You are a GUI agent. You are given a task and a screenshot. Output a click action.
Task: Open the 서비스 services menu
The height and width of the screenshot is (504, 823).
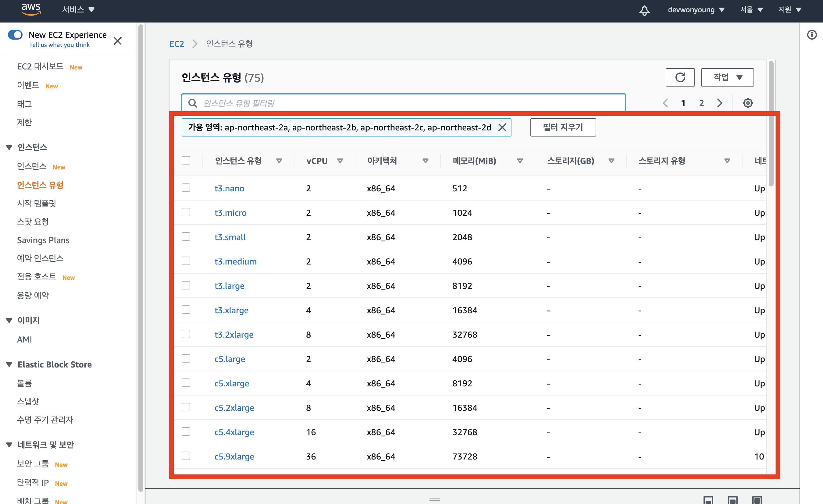(x=78, y=10)
